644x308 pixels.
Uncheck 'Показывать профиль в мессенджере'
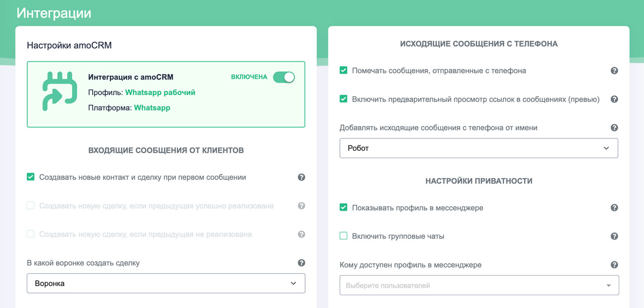point(343,207)
